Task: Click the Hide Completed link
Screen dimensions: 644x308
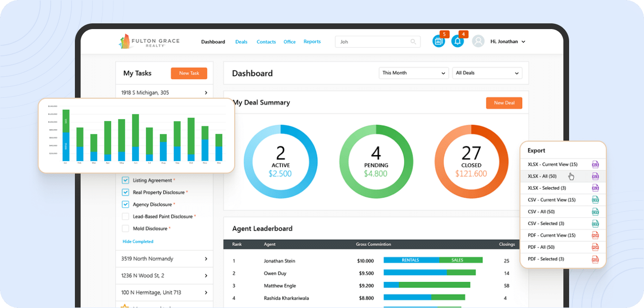Action: pyautogui.click(x=138, y=242)
